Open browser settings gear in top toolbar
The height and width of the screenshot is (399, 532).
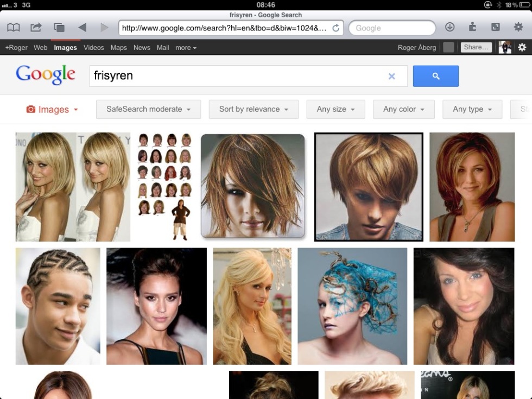(518, 27)
